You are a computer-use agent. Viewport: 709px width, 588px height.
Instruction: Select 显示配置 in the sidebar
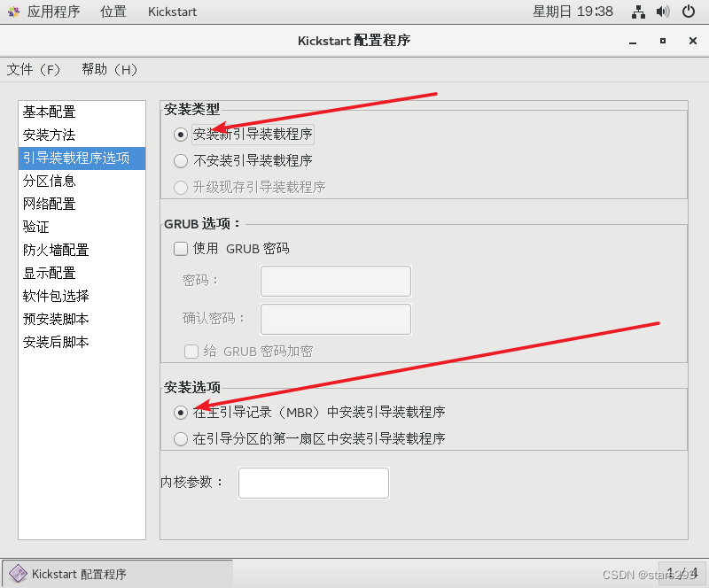pyautogui.click(x=82, y=274)
